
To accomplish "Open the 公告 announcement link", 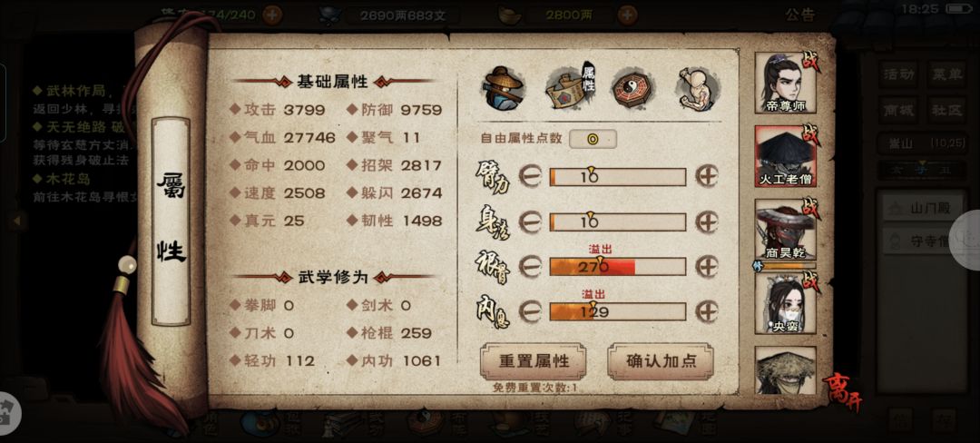I will coord(800,15).
